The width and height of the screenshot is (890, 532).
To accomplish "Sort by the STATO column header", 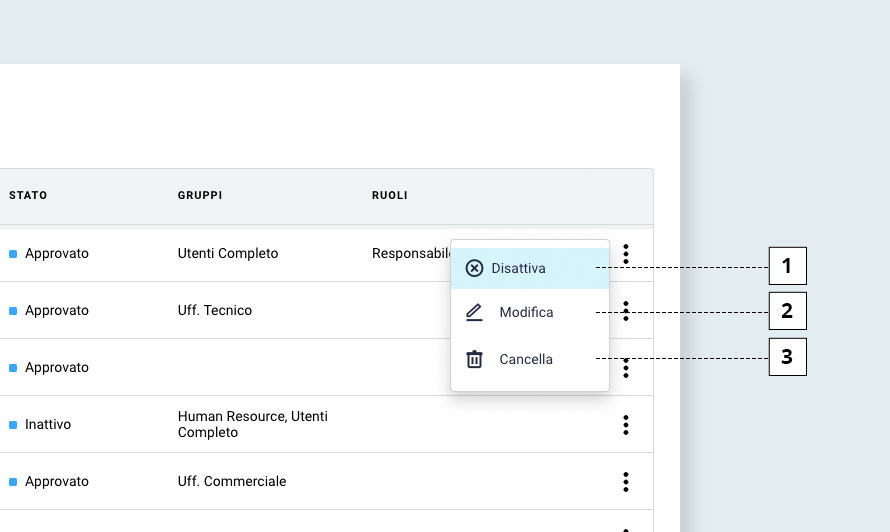I will pyautogui.click(x=28, y=195).
